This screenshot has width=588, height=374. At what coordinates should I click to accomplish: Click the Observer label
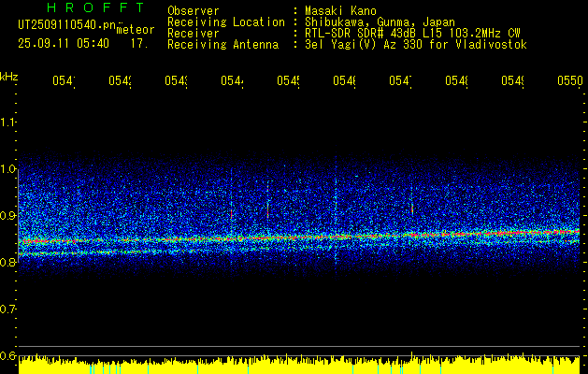coord(194,11)
